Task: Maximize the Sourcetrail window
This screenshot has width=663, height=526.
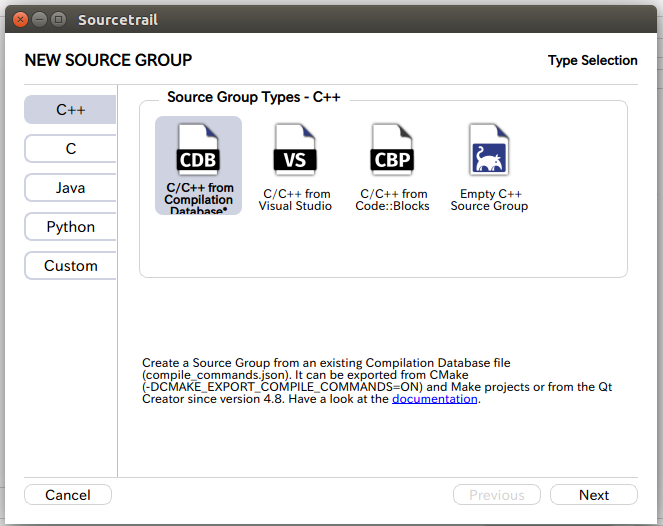Action: pos(59,19)
